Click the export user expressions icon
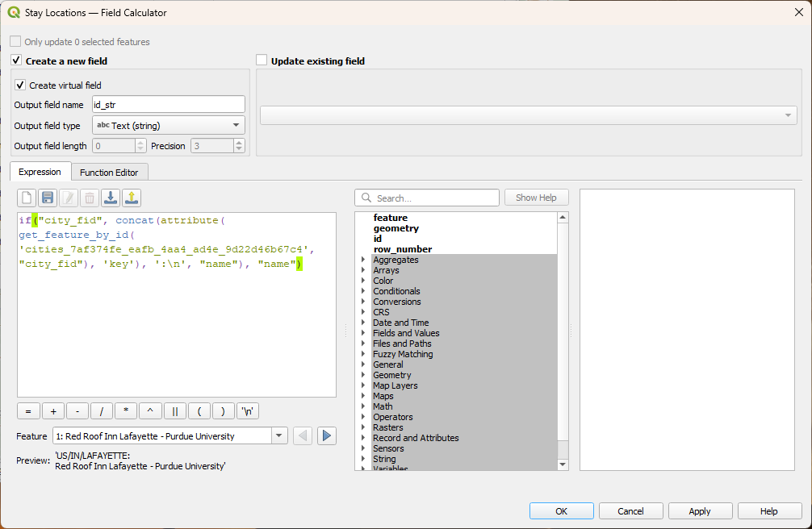The height and width of the screenshot is (529, 812). (132, 198)
